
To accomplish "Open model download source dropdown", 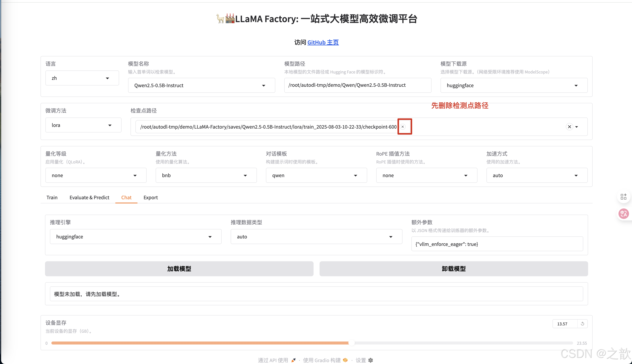I will pos(514,85).
